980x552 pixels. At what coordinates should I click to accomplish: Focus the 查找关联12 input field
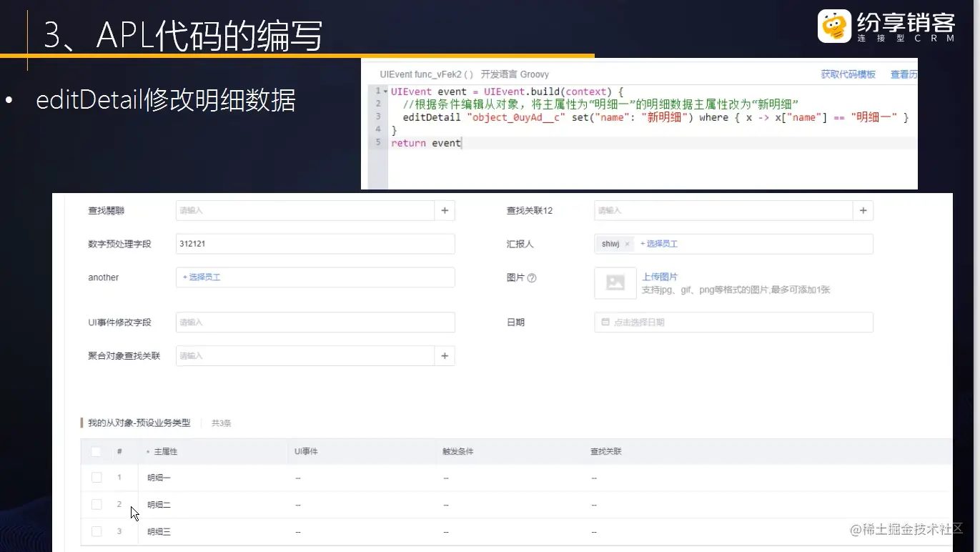[x=723, y=210]
